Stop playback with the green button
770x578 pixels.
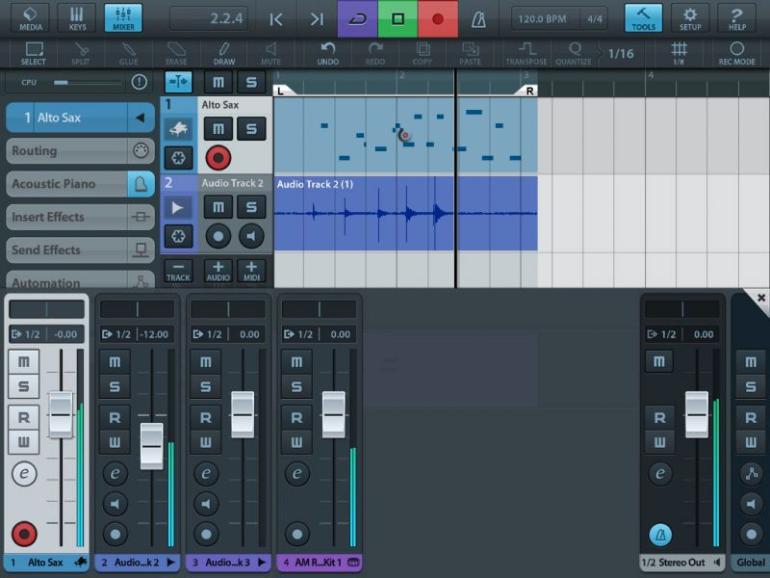398,19
